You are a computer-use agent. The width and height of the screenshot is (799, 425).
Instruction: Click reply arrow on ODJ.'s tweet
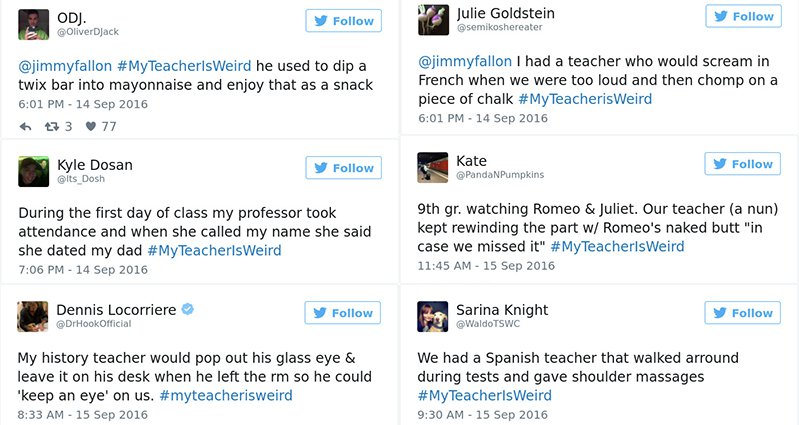[26, 126]
